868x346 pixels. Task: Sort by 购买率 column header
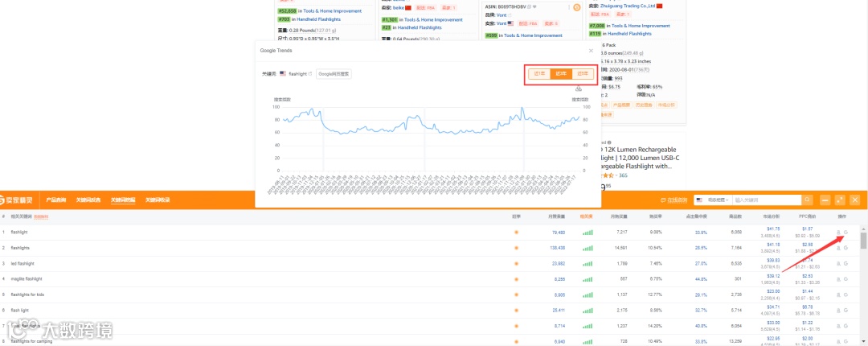tap(656, 216)
